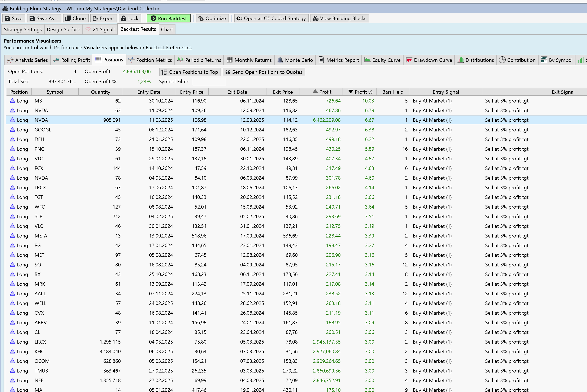Select the SLB exit price 40,86
Viewport: 587px width, 392px height.
(290, 217)
